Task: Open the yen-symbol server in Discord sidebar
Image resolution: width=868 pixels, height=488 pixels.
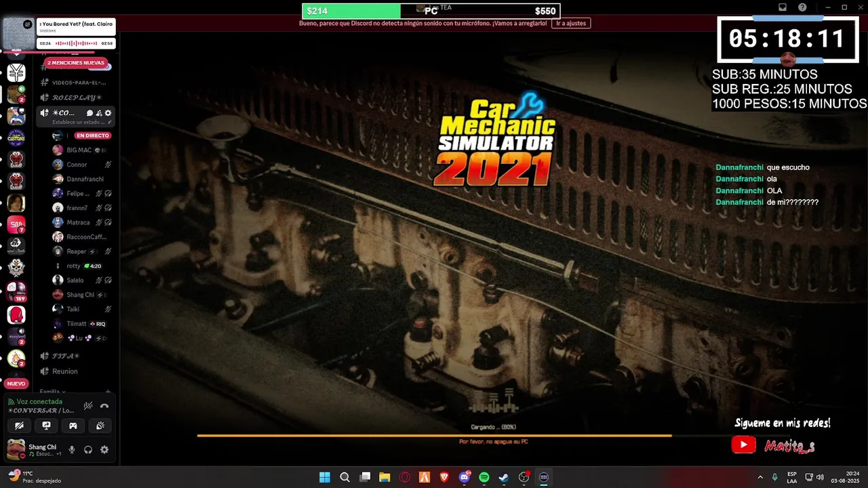Action: (x=16, y=73)
